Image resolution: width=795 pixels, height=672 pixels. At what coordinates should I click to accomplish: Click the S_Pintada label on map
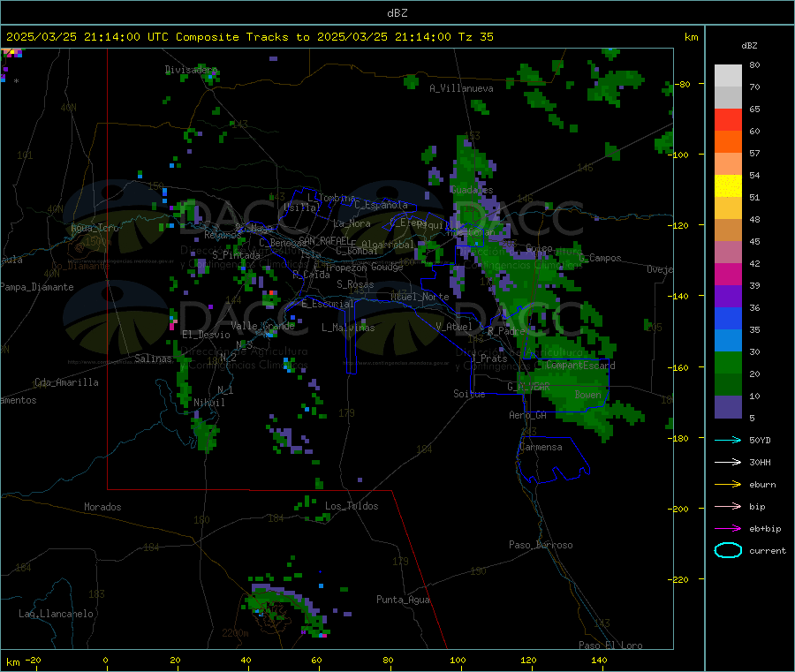pos(236,255)
